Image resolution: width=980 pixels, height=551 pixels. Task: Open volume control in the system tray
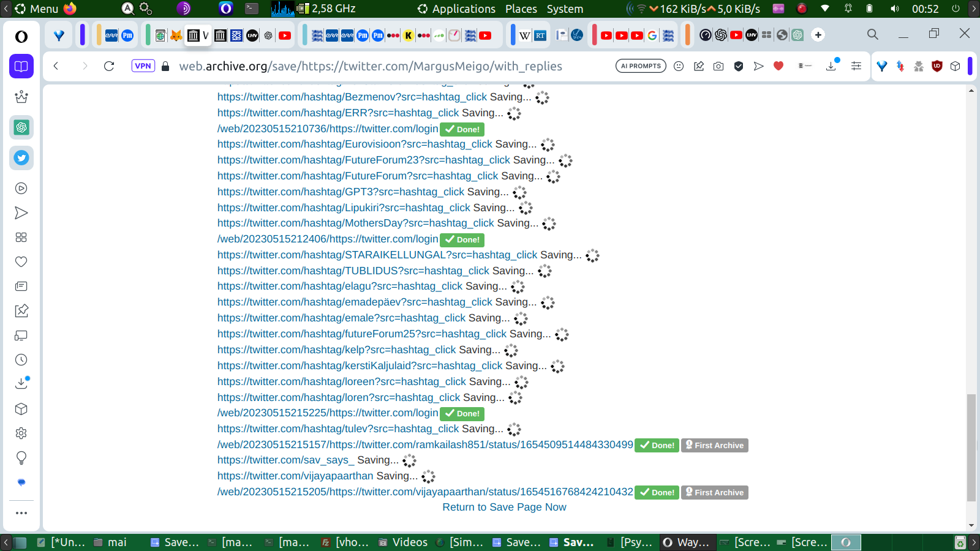[895, 9]
